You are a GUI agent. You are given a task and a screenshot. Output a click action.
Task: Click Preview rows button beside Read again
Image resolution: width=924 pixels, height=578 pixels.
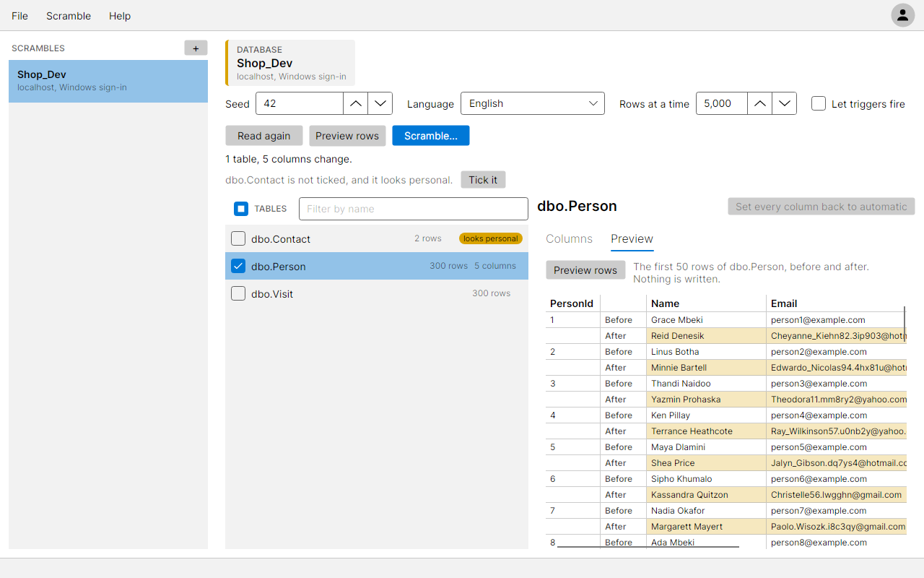tap(347, 136)
